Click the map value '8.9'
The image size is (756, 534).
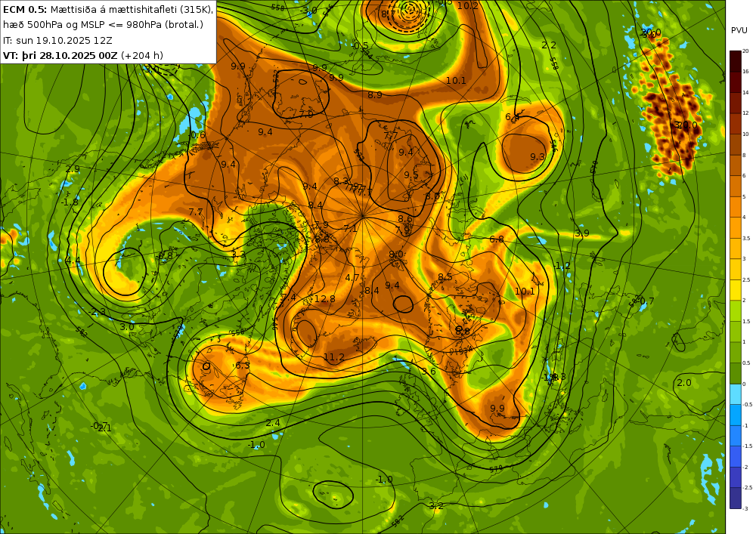click(x=375, y=95)
